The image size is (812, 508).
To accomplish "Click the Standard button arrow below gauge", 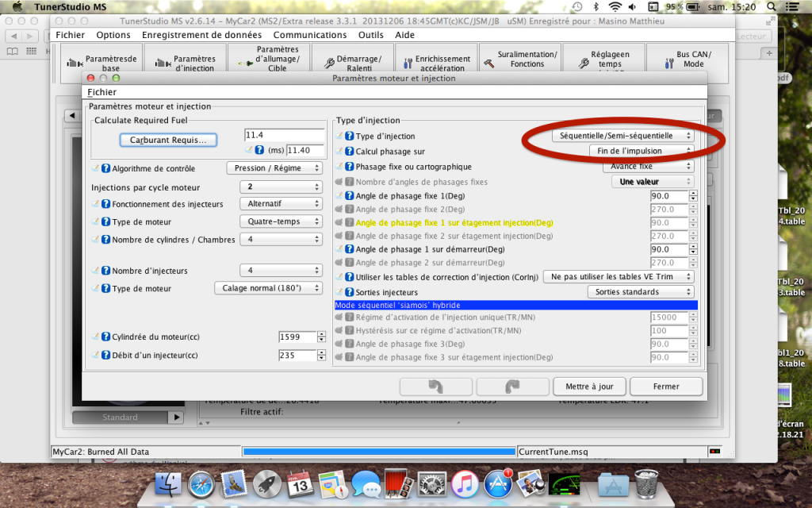I will (177, 418).
